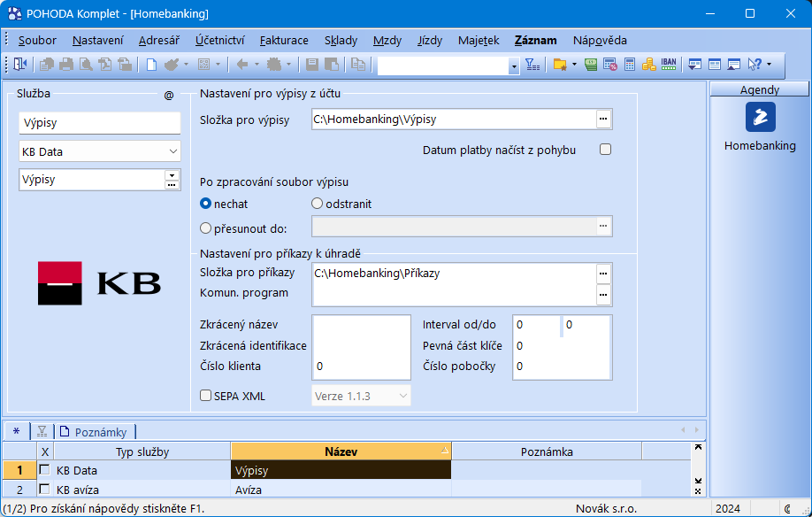Sort the table by Název column header
The image size is (812, 517).
point(341,451)
